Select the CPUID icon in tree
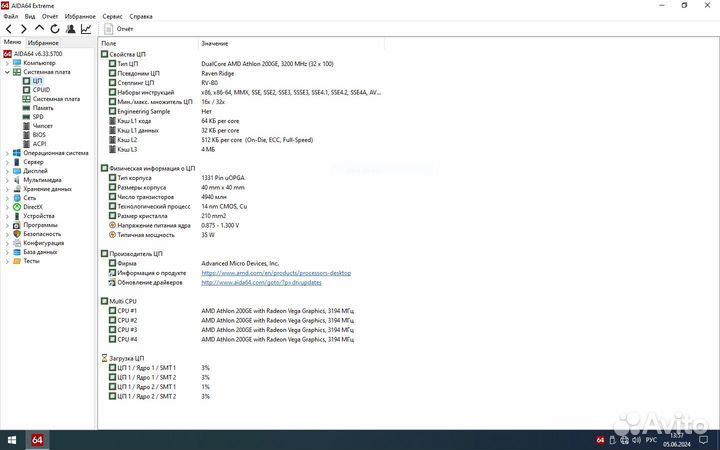 pos(26,90)
